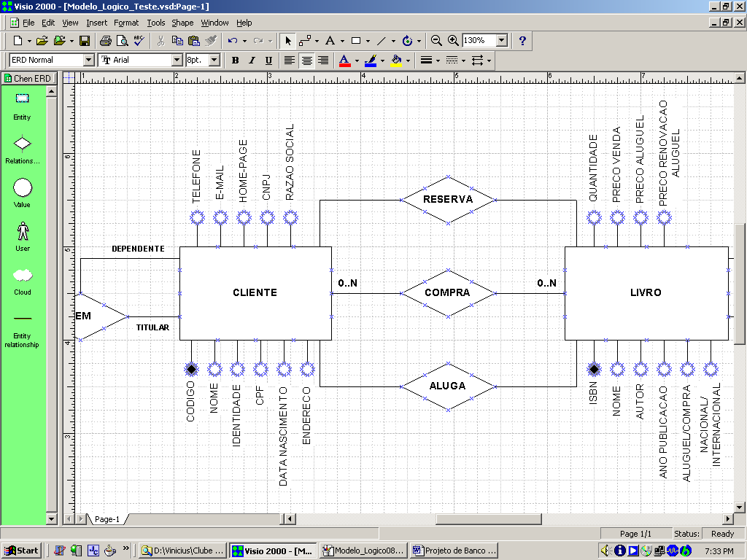
Task: Open the Shape menu
Action: click(x=182, y=23)
